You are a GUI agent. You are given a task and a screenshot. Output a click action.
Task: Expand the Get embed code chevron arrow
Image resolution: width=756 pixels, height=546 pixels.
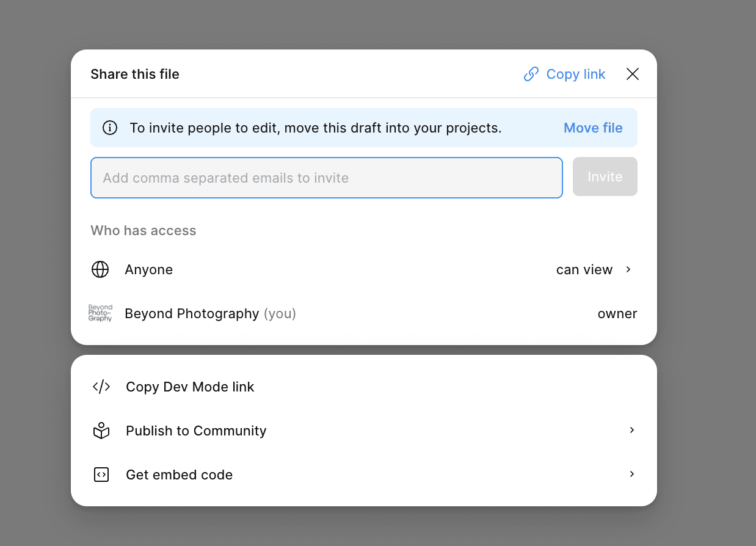(632, 475)
